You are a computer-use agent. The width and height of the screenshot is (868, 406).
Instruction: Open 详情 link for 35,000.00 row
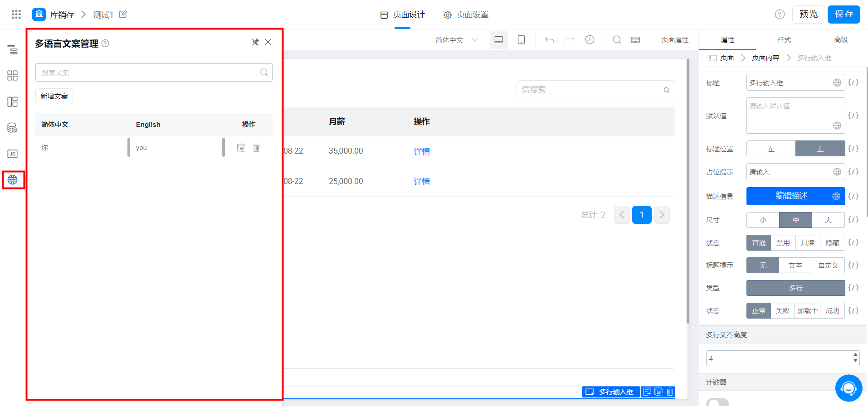tap(422, 151)
